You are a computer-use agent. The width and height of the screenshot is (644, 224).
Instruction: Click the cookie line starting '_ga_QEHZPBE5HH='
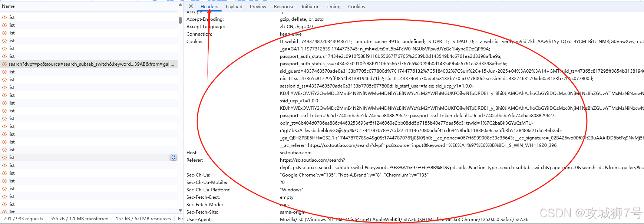[462, 138]
